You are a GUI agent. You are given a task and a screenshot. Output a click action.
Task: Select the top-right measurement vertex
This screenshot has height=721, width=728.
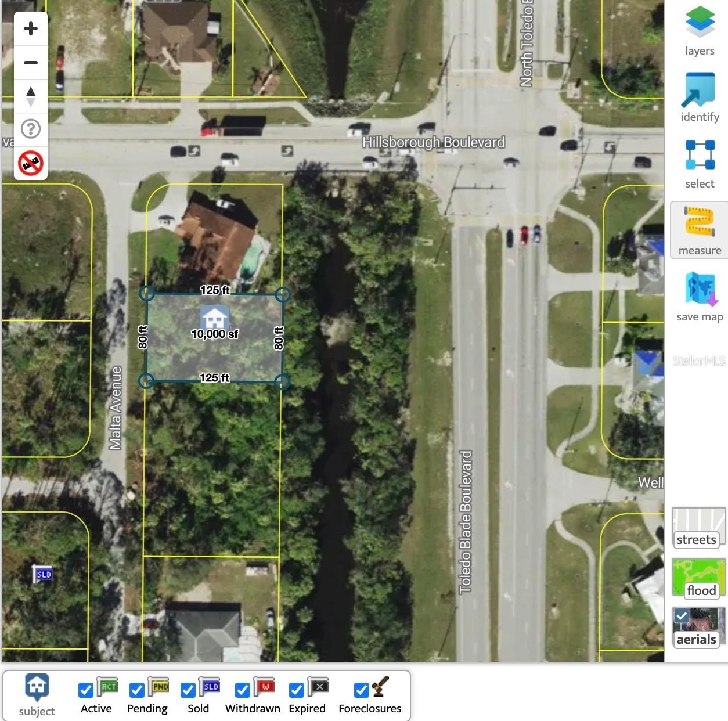(283, 294)
